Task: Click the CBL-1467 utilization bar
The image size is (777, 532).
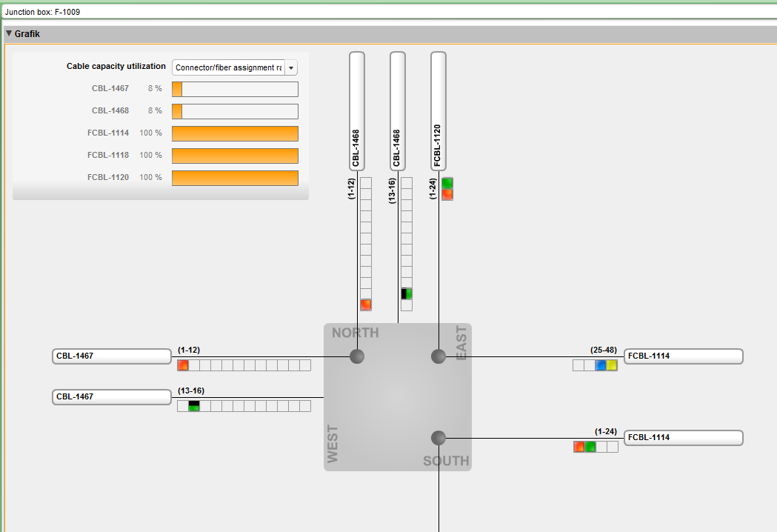Action: tap(235, 90)
